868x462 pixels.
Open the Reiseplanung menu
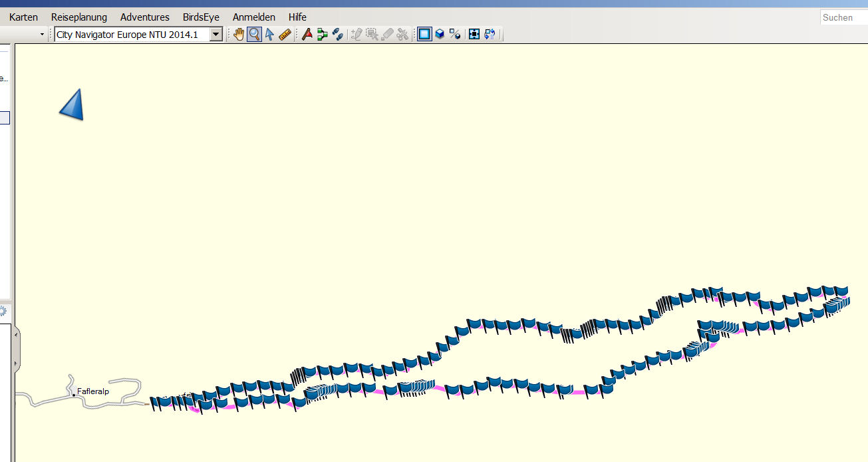tap(78, 17)
